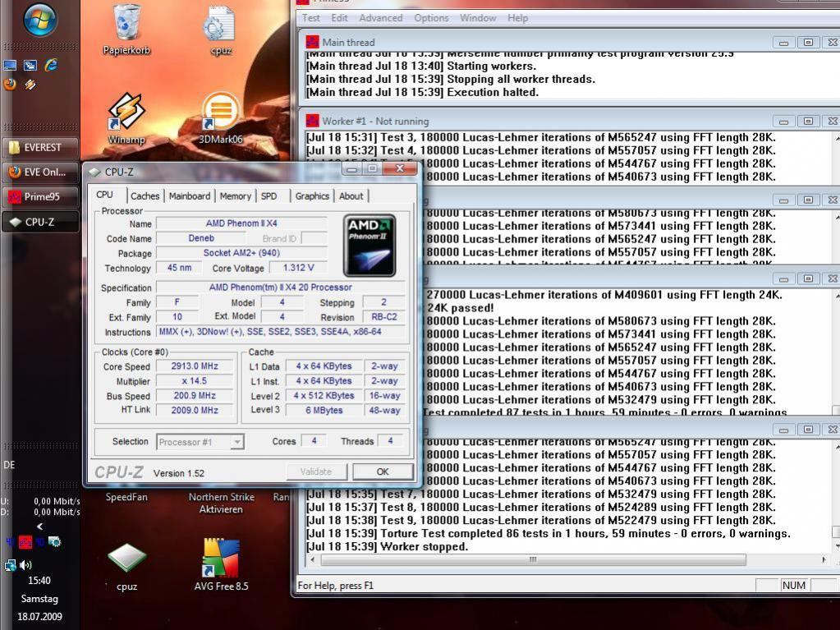Click the Revision value RB-C2
The width and height of the screenshot is (840, 630).
click(384, 316)
